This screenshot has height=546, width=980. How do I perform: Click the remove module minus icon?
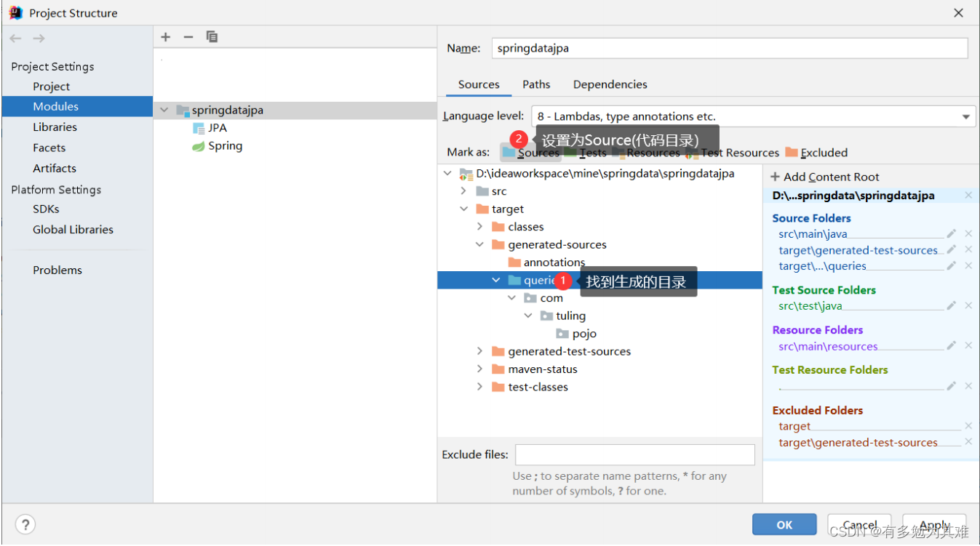pos(188,37)
